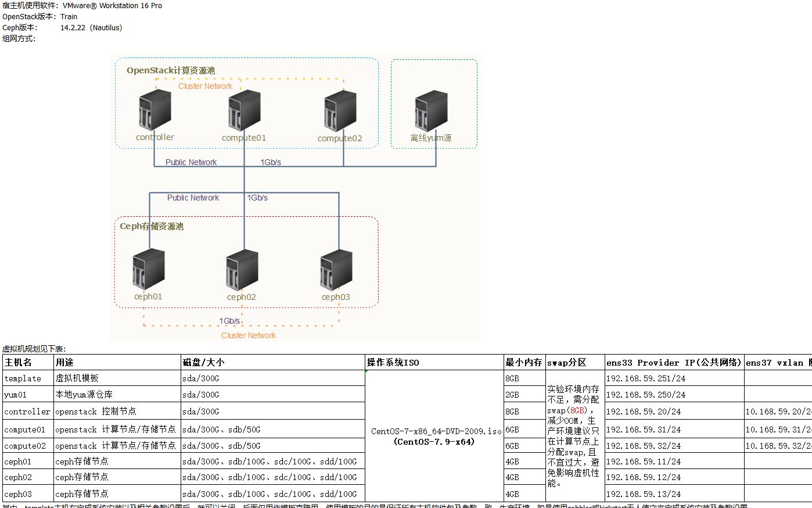Click the ceph02 server icon
The image size is (812, 508).
pos(242,270)
